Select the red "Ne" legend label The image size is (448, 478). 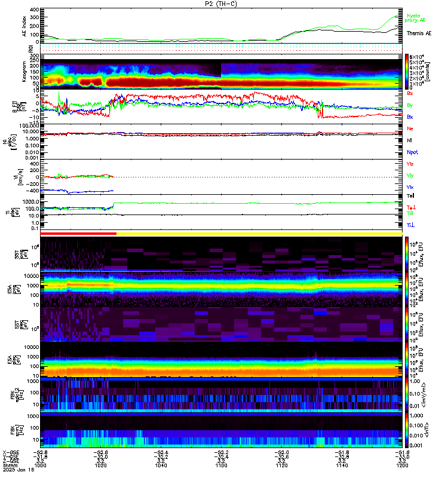click(410, 128)
